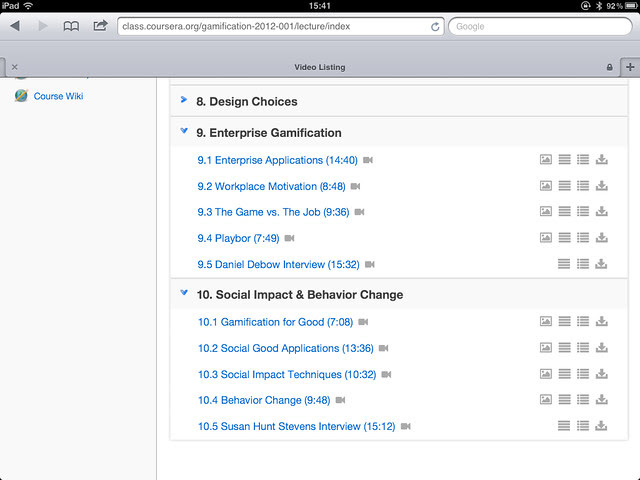This screenshot has height=480, width=640.
Task: Open lecture 9.3 The Game vs. The Job
Action: [x=273, y=212]
